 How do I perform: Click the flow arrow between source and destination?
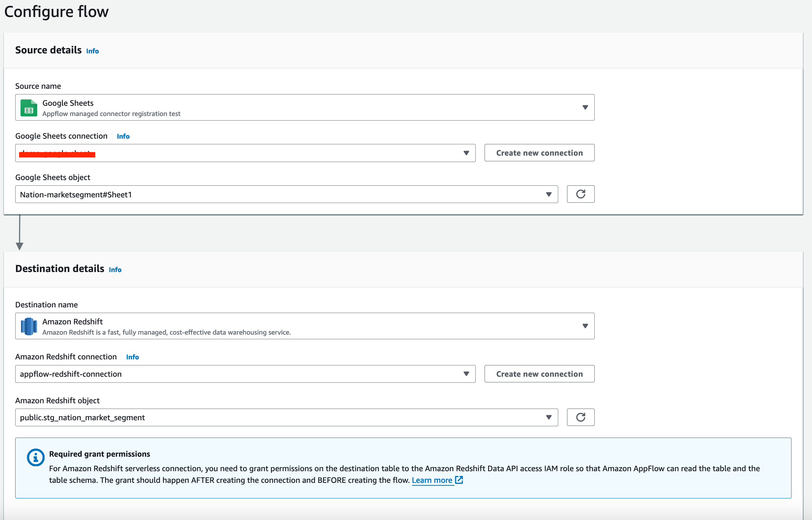coord(20,233)
